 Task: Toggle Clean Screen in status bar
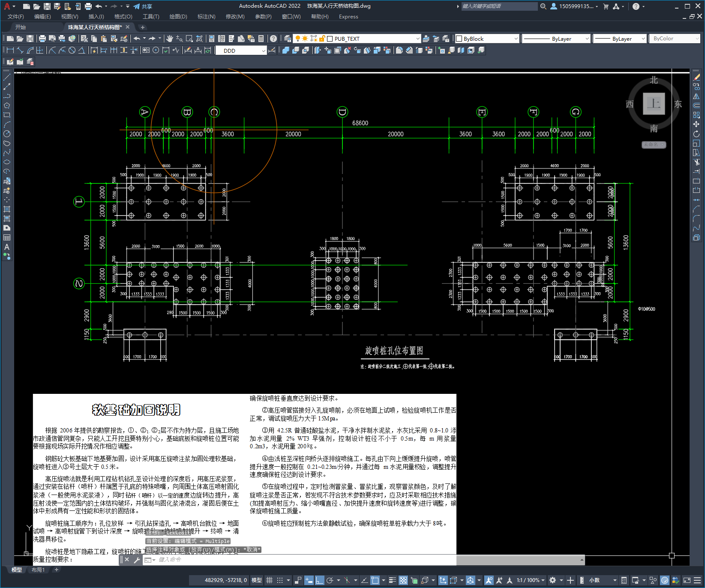point(687,580)
